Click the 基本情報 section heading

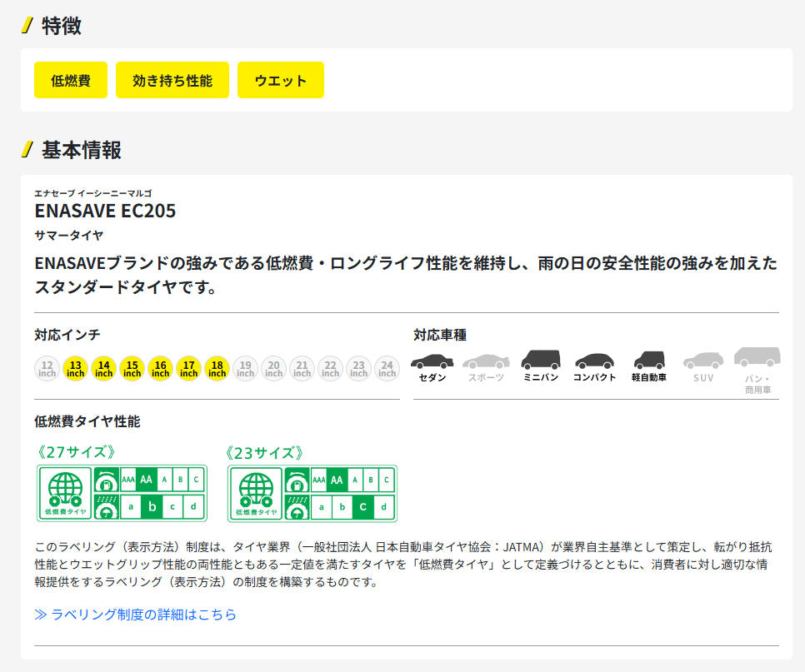[82, 150]
